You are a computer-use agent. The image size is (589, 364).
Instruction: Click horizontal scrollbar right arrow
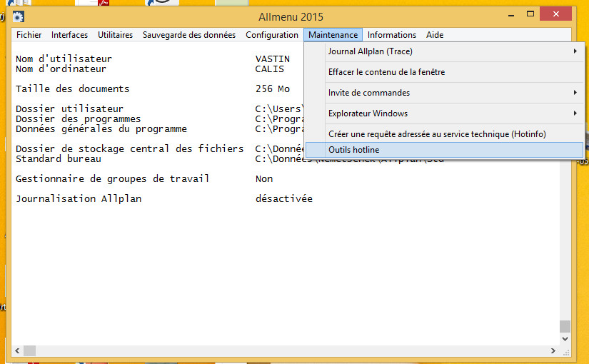tap(553, 351)
